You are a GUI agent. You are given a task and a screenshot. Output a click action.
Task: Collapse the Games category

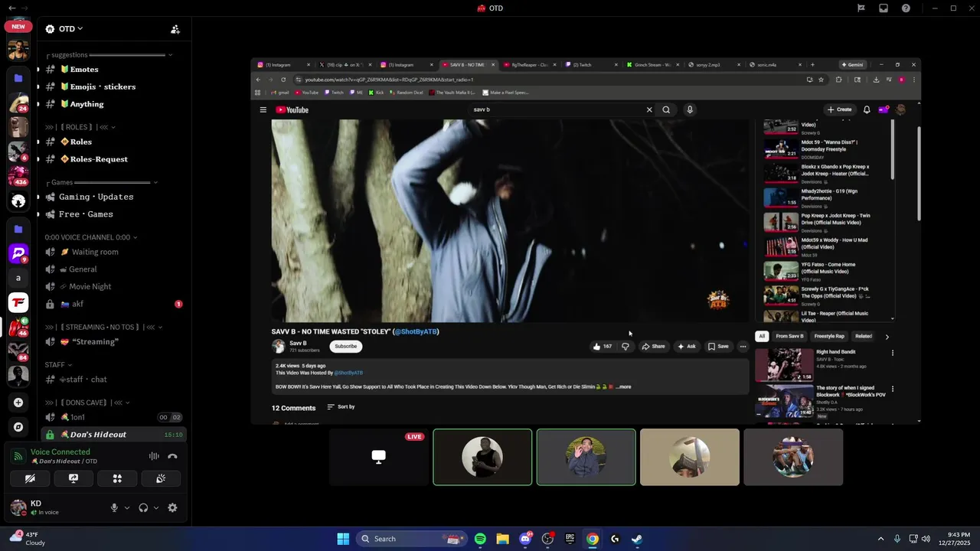[102, 182]
